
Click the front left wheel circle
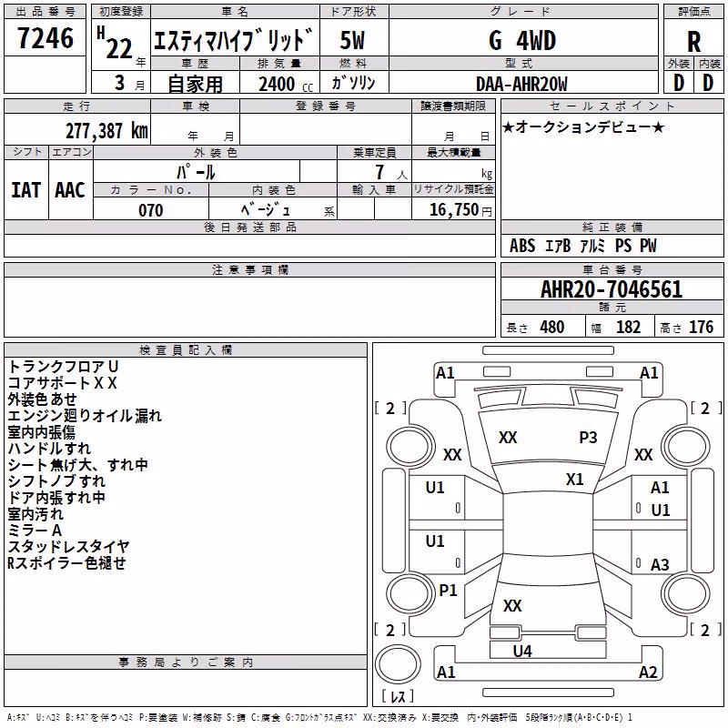tap(410, 448)
